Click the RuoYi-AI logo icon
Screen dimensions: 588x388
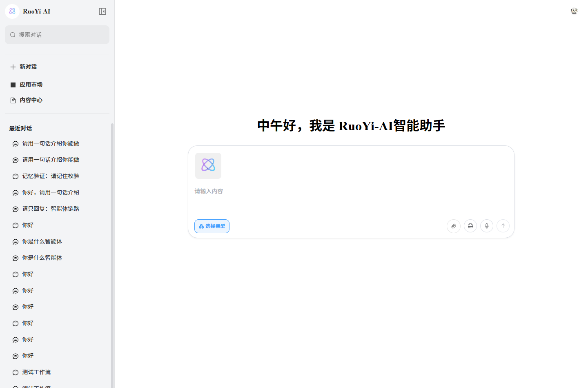(x=12, y=11)
